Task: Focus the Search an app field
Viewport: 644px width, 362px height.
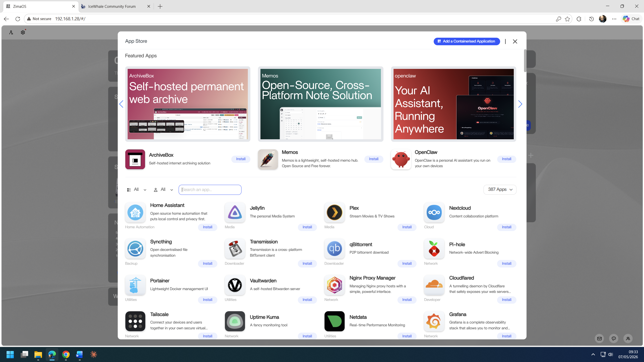Action: (x=210, y=190)
